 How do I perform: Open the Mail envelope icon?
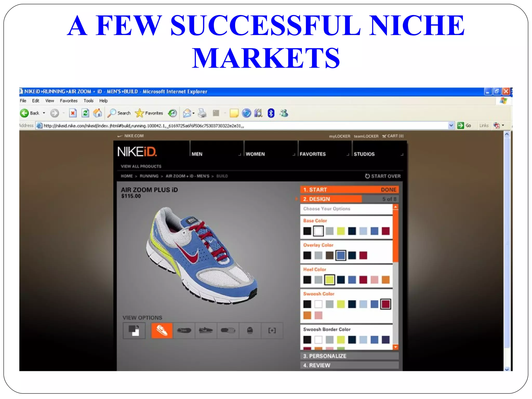click(187, 113)
